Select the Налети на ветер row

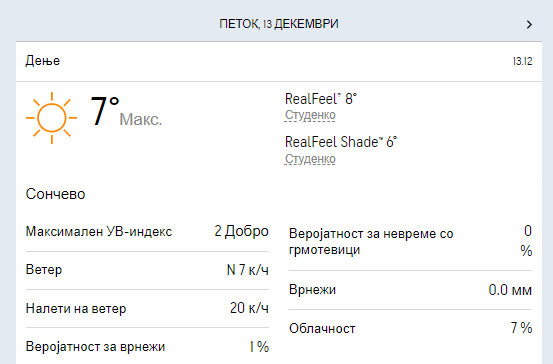(x=147, y=308)
